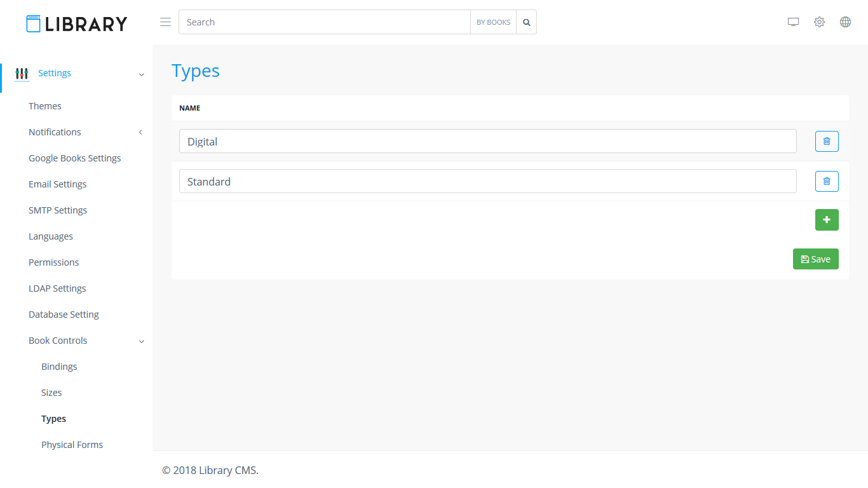868x488 pixels.
Task: Add a new type with plus button
Action: [x=826, y=220]
